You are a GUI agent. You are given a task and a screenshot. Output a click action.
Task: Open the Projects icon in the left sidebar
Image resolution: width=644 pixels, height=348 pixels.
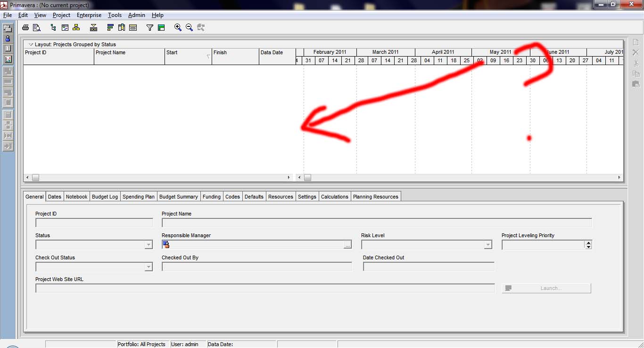pos(8,29)
